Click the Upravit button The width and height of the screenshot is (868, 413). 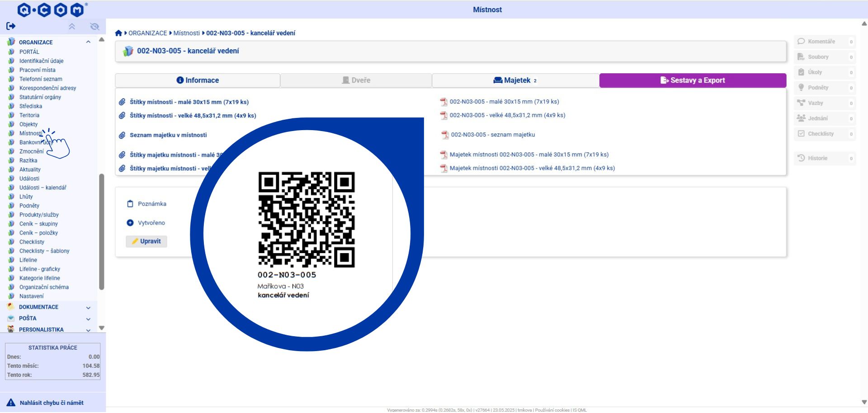pyautogui.click(x=146, y=241)
